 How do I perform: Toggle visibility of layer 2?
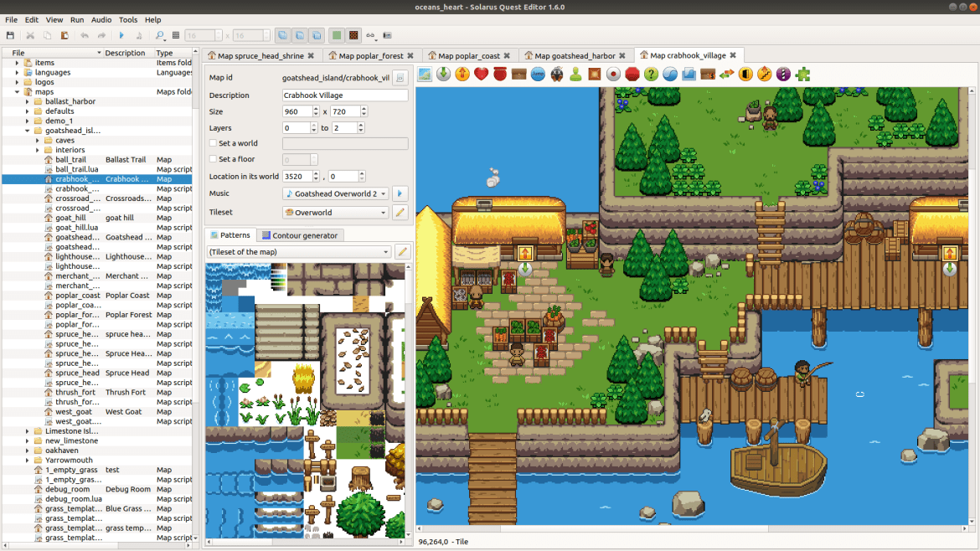[x=317, y=36]
